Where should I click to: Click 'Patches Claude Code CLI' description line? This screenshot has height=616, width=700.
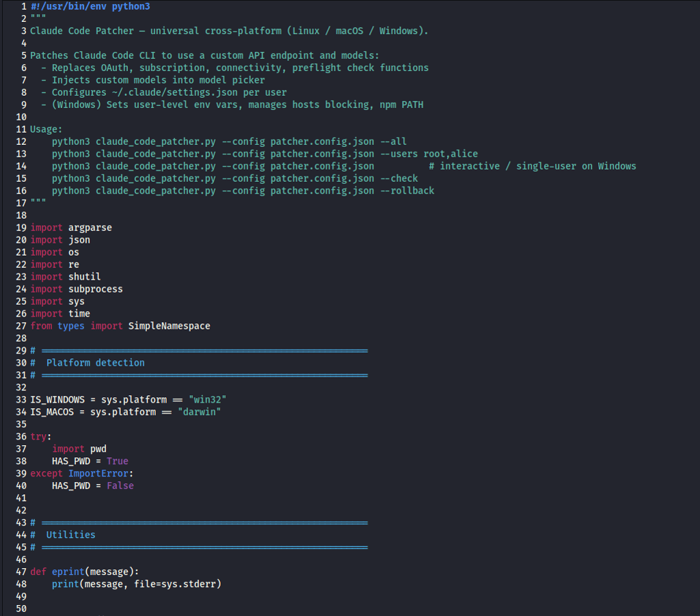204,55
